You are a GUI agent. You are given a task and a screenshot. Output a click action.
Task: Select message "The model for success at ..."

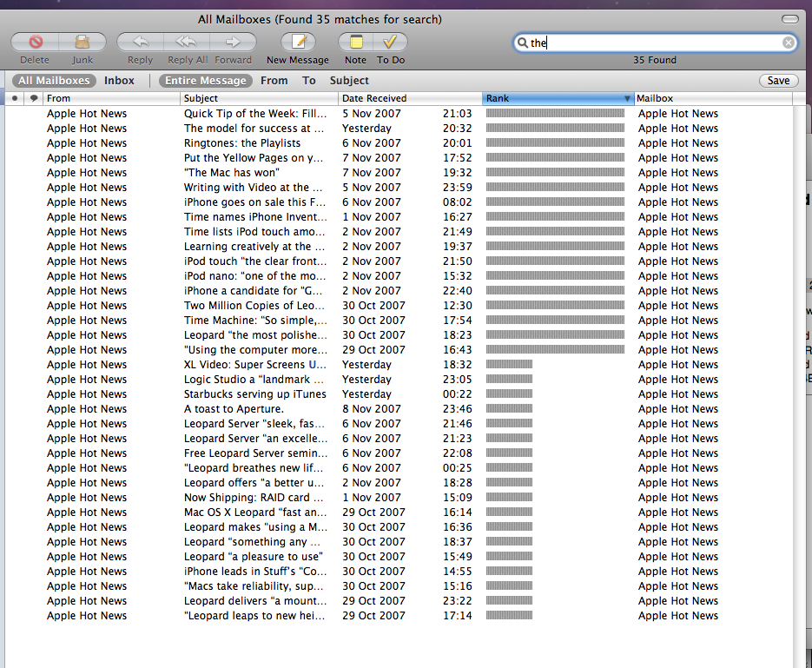pyautogui.click(x=399, y=128)
